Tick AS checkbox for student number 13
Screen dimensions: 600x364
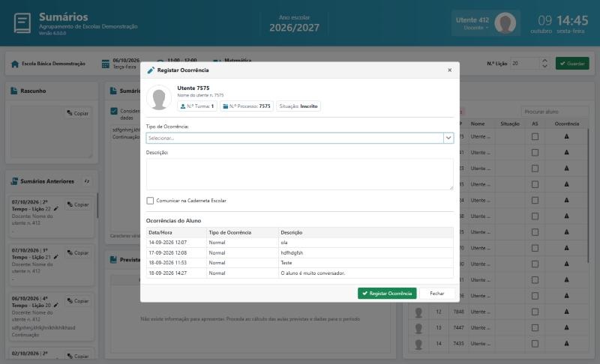(x=535, y=328)
